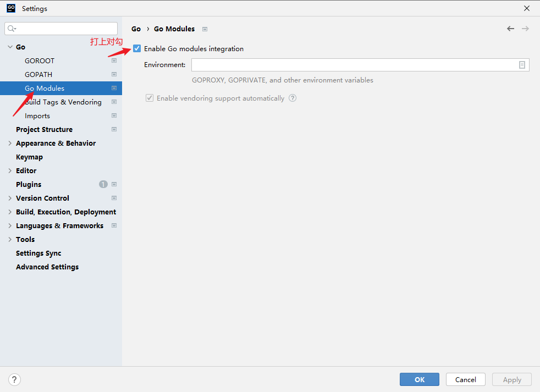Select the Version Control label

pos(42,198)
